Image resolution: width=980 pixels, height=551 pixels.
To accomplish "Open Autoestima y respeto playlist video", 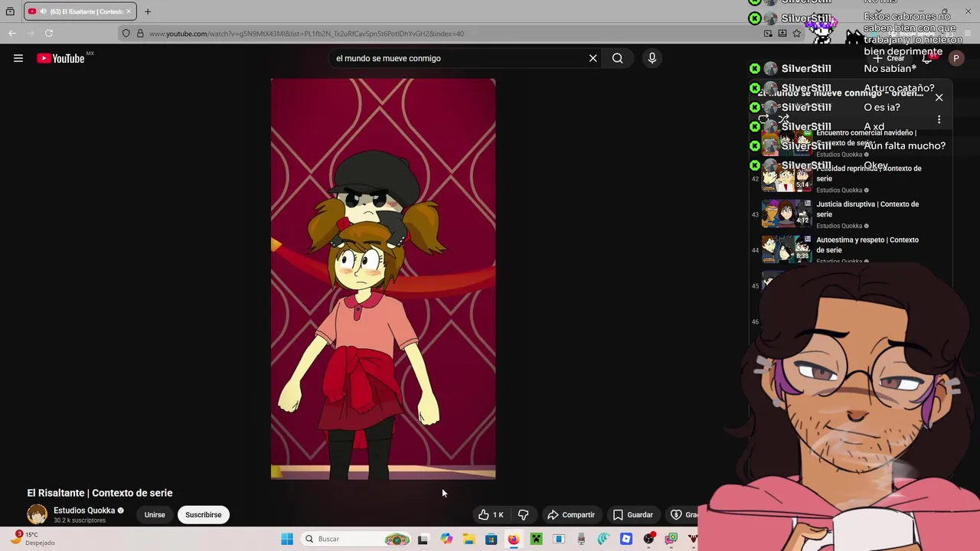I will point(867,245).
